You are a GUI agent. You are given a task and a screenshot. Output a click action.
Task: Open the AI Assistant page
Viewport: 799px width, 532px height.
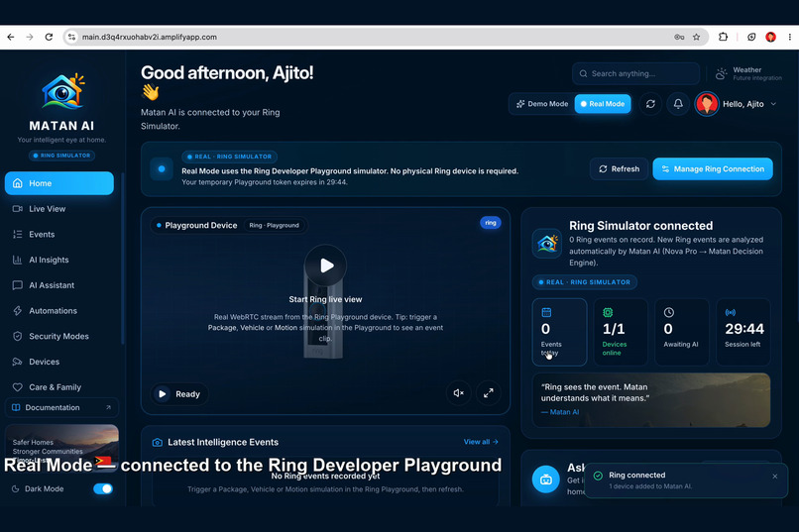pos(59,285)
